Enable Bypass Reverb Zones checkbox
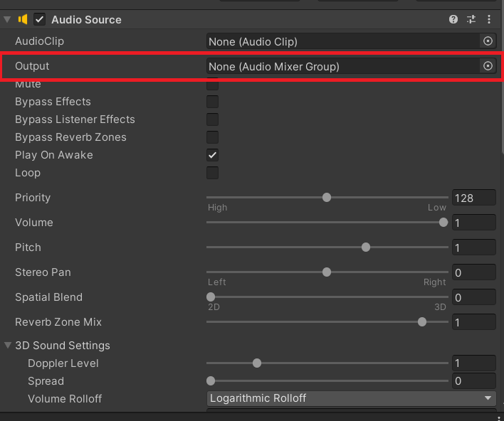This screenshot has width=504, height=421. point(212,137)
